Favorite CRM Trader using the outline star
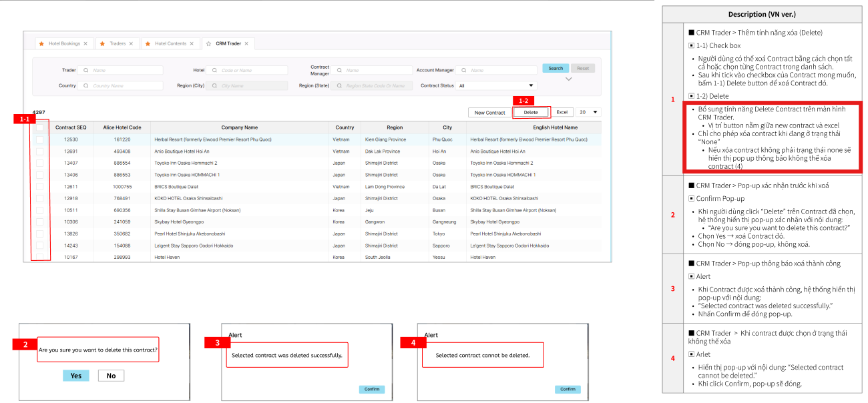 208,43
